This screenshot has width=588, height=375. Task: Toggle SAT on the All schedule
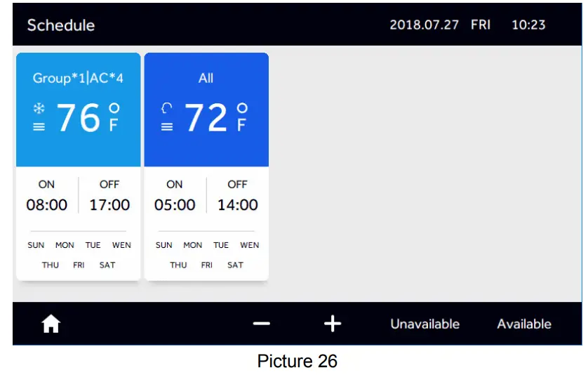point(235,265)
